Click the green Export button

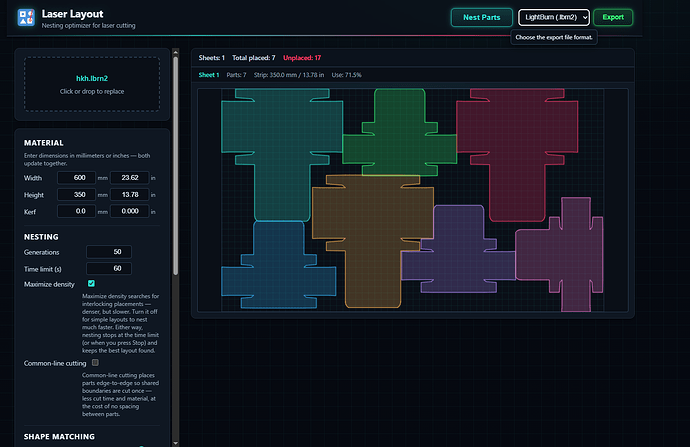point(613,17)
